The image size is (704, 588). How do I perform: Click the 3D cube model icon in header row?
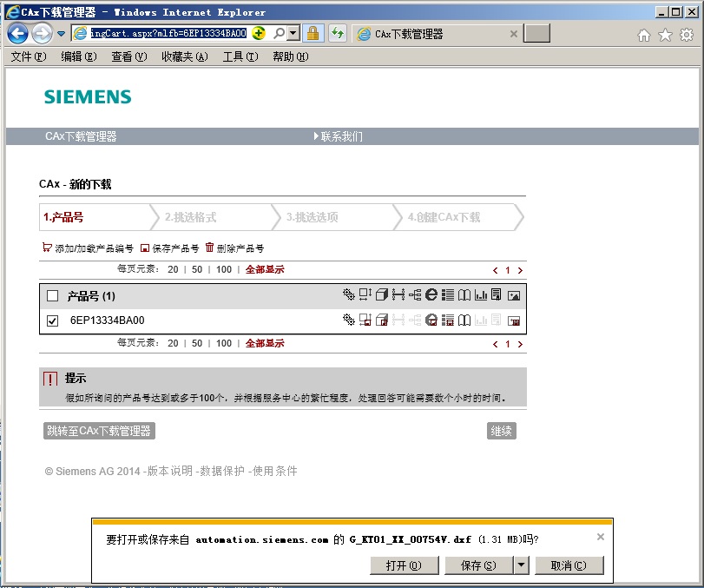tap(382, 294)
